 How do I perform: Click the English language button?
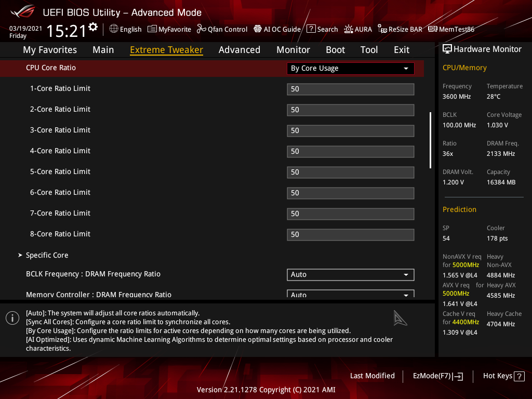tap(130, 30)
